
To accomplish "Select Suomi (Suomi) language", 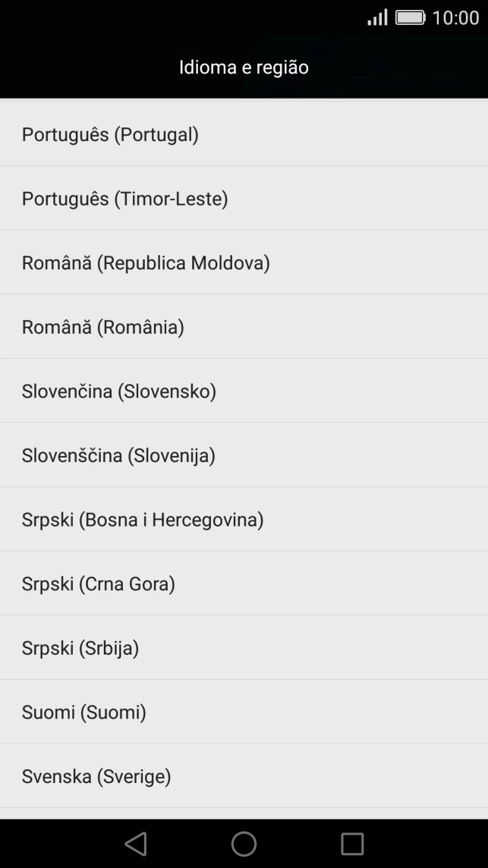I will (x=84, y=712).
